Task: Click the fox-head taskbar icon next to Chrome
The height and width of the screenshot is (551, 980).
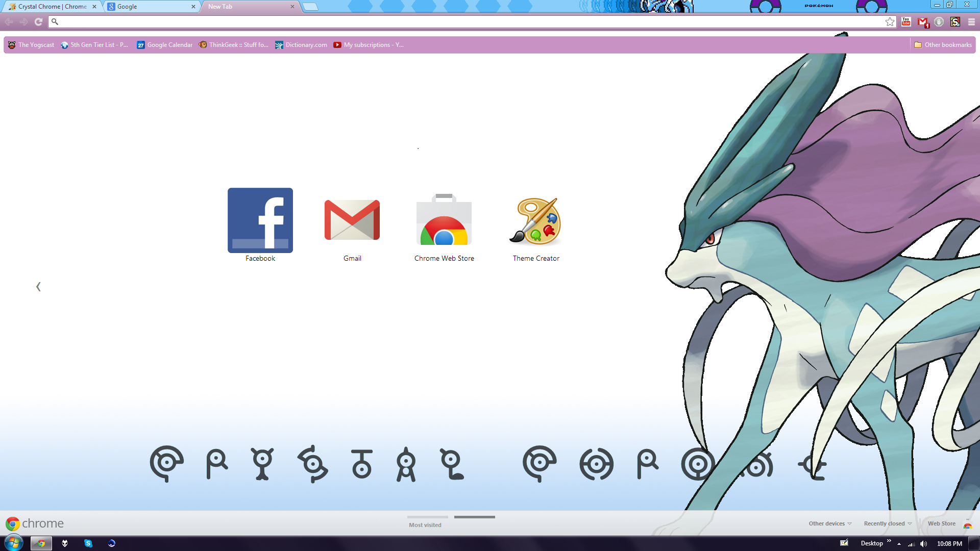Action: click(x=65, y=543)
